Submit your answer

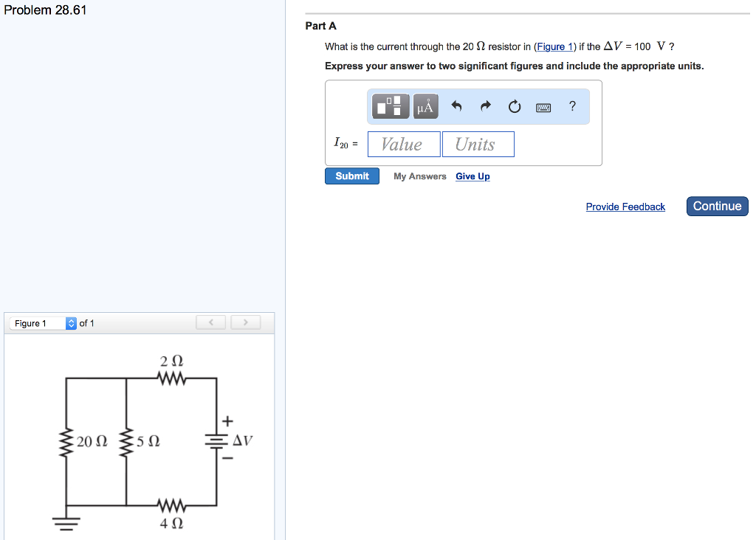click(x=352, y=176)
